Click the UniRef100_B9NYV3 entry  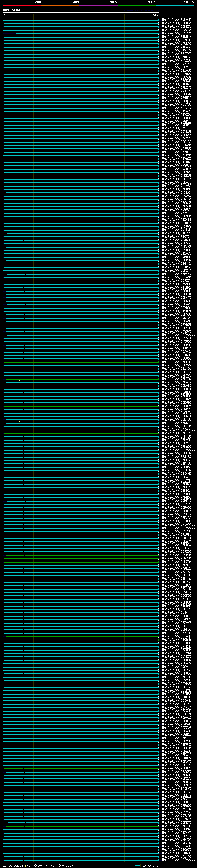[x=177, y=376]
